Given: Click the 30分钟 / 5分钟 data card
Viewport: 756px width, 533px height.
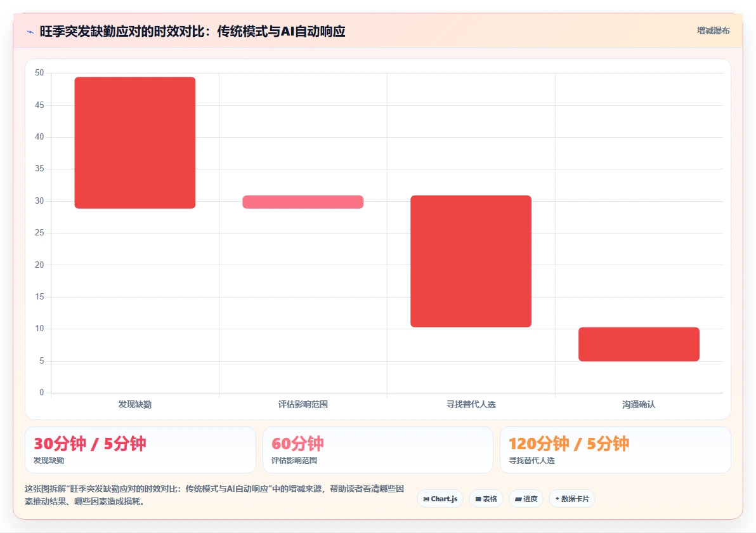Looking at the screenshot, I should (140, 449).
